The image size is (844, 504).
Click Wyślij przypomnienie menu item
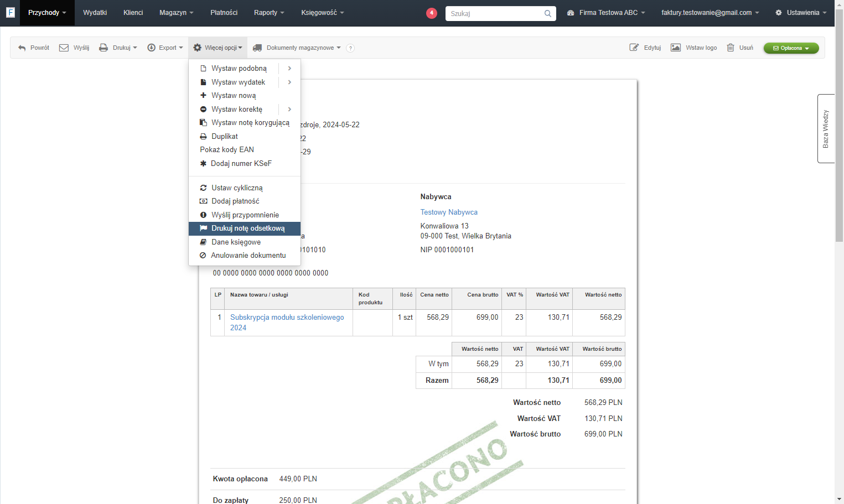pyautogui.click(x=245, y=215)
